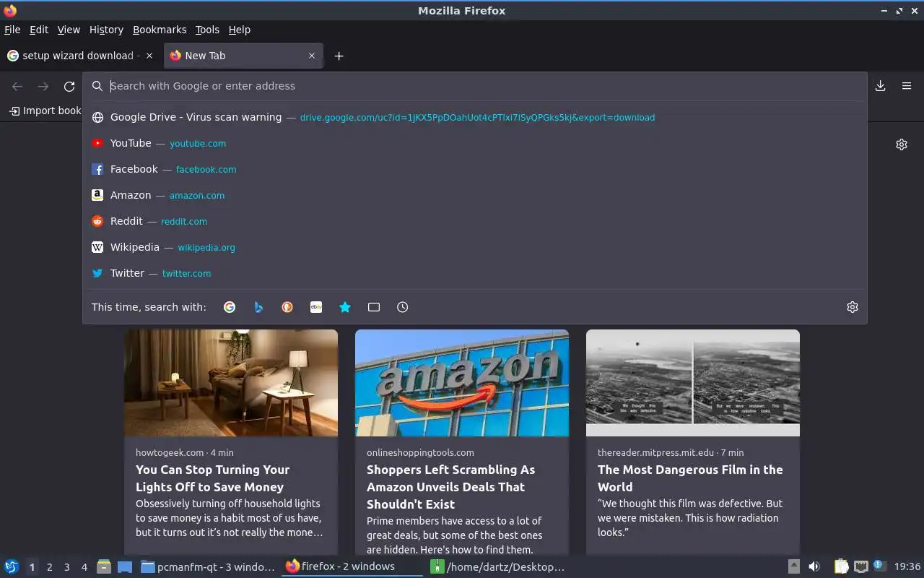Search open tabs using the tabs icon
The height and width of the screenshot is (578, 924).
pyautogui.click(x=374, y=307)
